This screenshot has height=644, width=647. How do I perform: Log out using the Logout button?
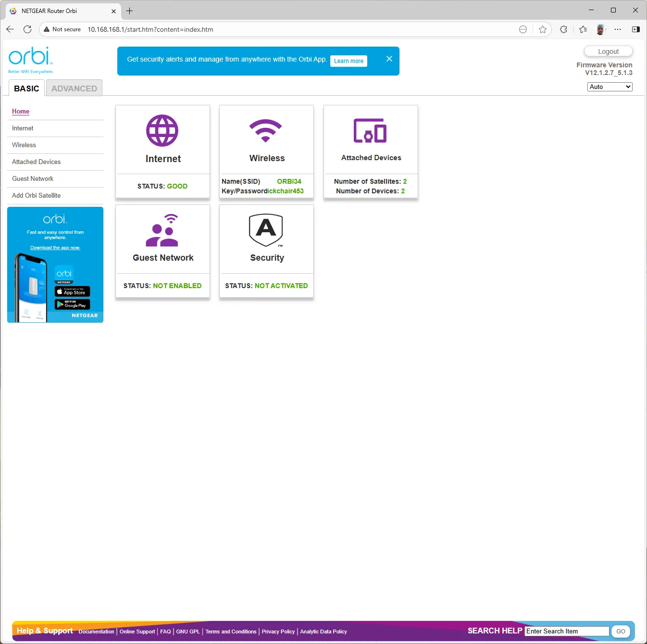[x=608, y=51]
